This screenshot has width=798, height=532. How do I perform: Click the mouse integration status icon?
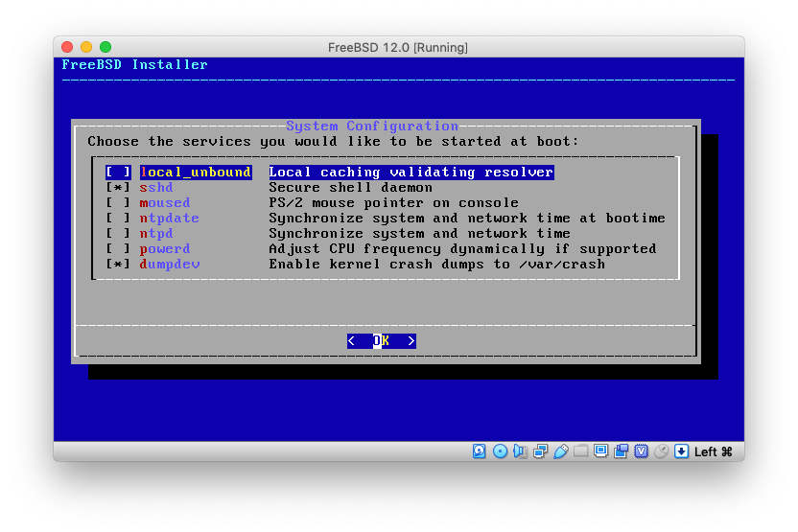pyautogui.click(x=661, y=451)
